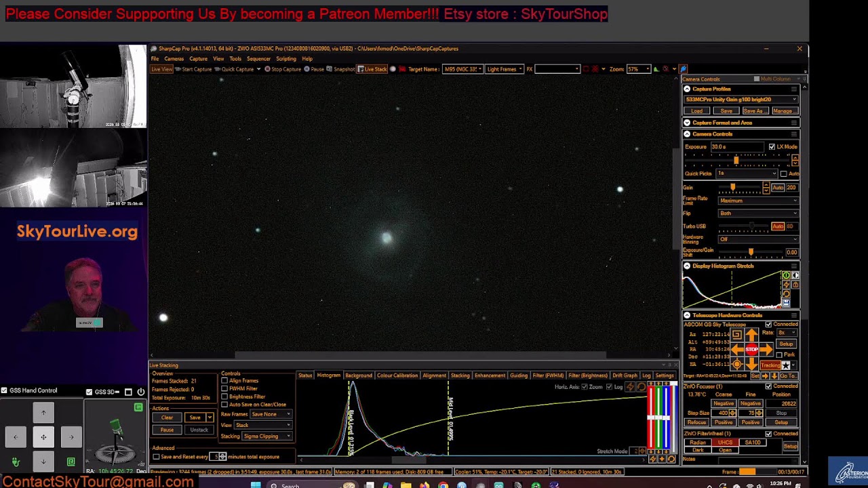Click the reset colour icon at bottom right of stacking panel
This screenshot has width=868, height=488.
[671, 459]
